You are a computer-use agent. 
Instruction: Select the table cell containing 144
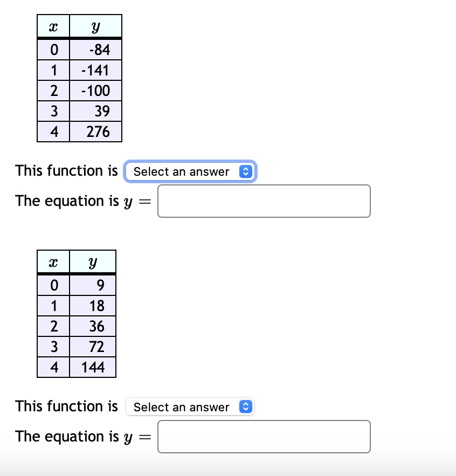point(93,367)
